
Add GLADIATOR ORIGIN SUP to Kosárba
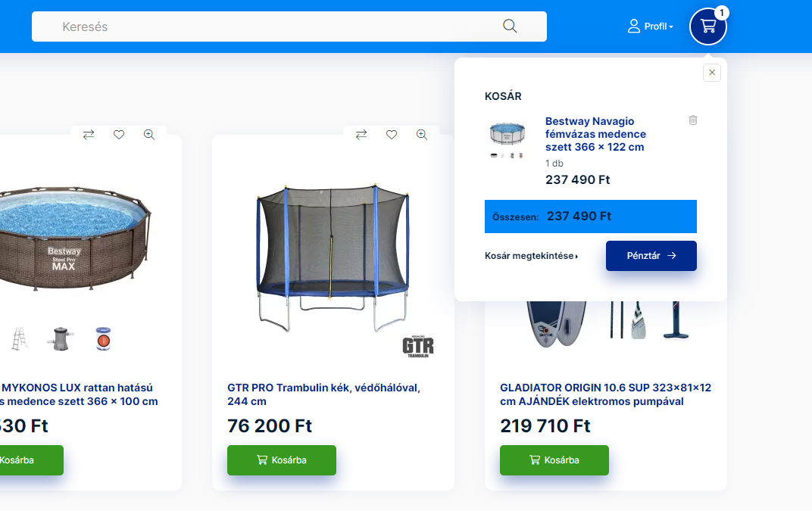(554, 460)
